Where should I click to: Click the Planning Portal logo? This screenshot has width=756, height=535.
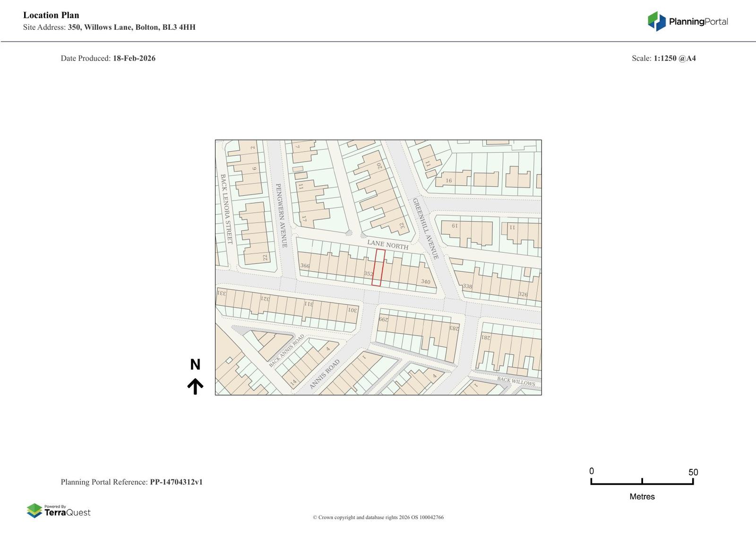click(687, 21)
